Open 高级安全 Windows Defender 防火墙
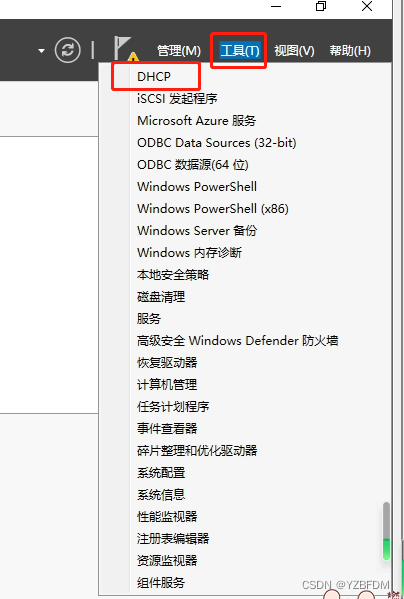Image resolution: width=404 pixels, height=599 pixels. [x=238, y=341]
